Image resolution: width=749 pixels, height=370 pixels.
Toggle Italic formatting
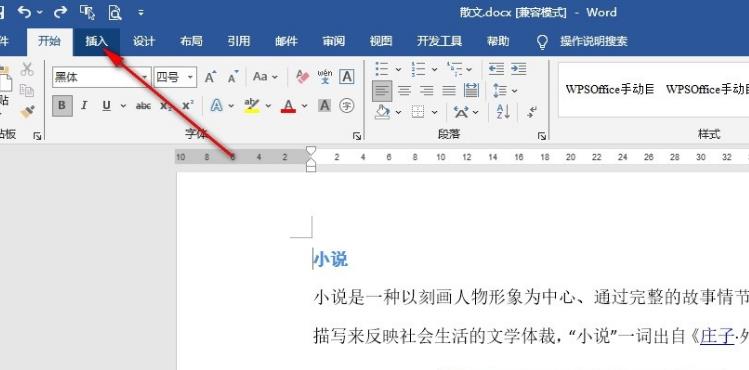[x=84, y=106]
